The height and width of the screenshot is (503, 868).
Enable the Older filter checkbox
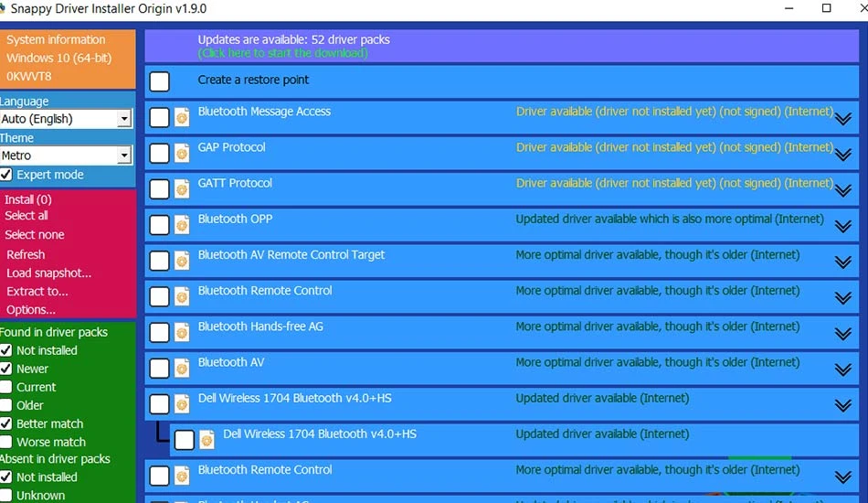(6, 405)
